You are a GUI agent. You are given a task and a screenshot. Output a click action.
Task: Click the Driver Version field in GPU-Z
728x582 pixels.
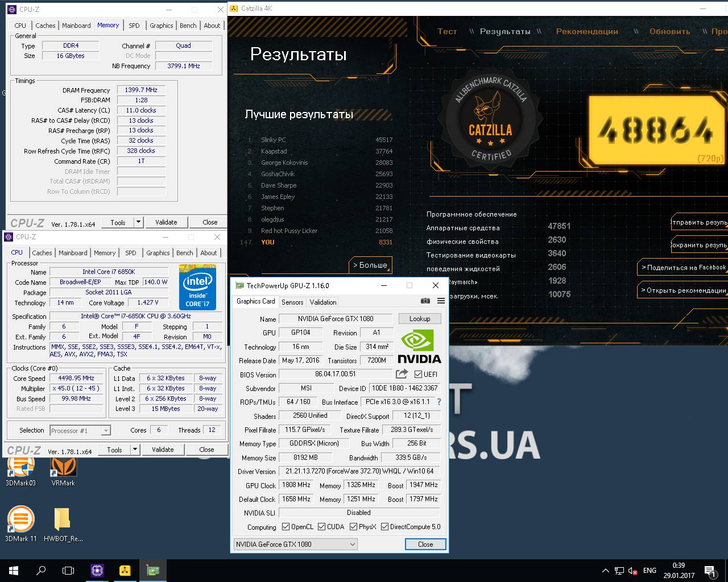[359, 471]
